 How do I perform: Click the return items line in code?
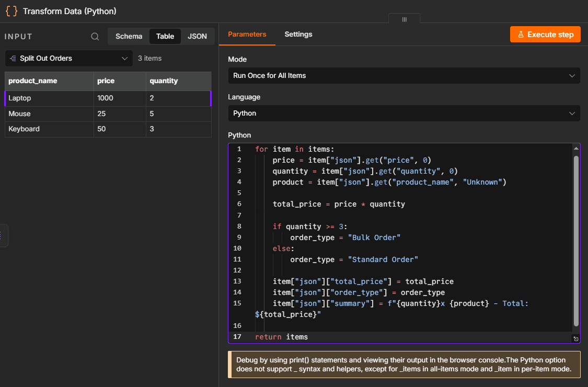coord(281,337)
